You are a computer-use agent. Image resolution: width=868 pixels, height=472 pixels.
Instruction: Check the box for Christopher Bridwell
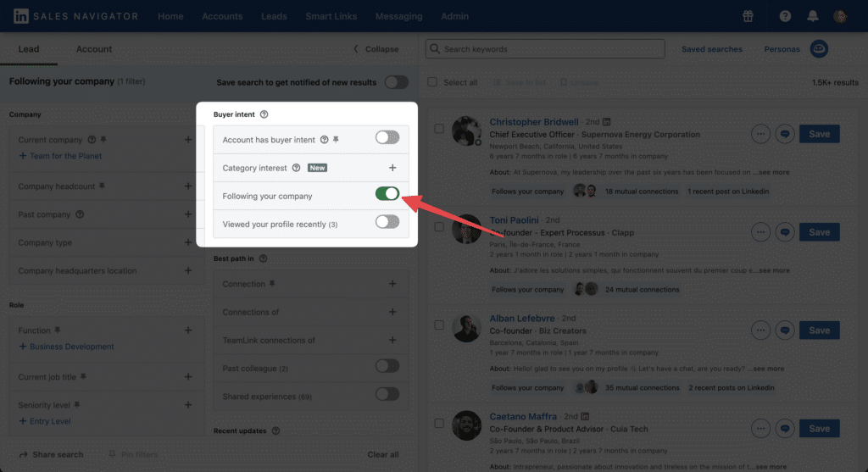pyautogui.click(x=439, y=128)
